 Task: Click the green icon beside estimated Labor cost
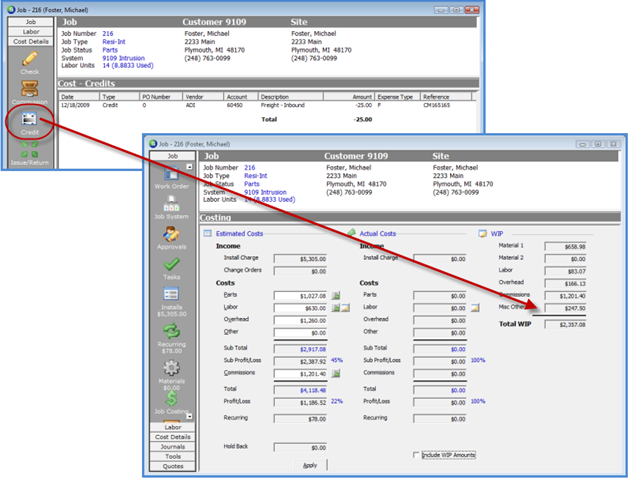point(336,308)
